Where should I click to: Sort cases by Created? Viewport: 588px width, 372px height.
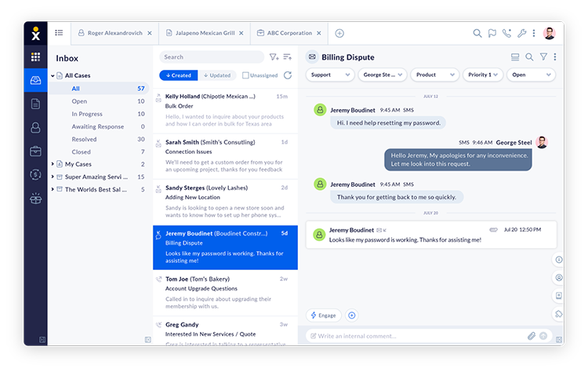[x=178, y=75]
